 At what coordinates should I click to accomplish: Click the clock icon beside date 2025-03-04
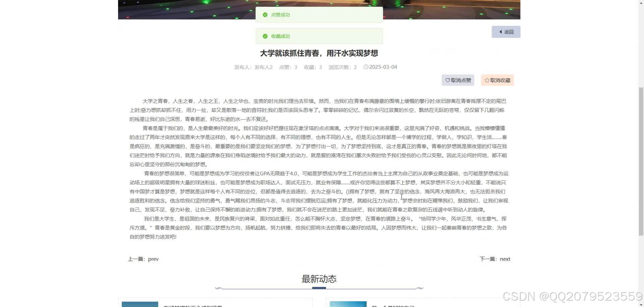366,67
